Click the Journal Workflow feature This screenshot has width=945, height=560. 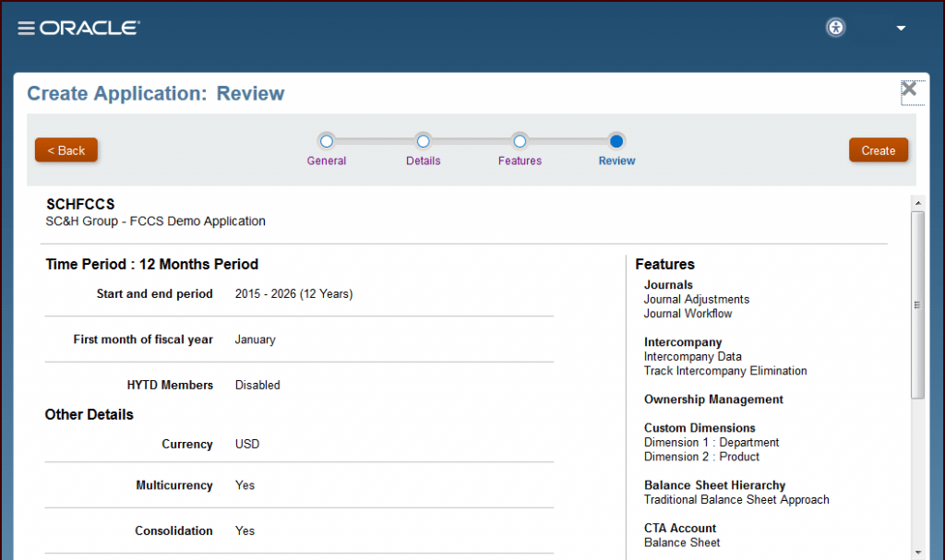click(x=688, y=314)
